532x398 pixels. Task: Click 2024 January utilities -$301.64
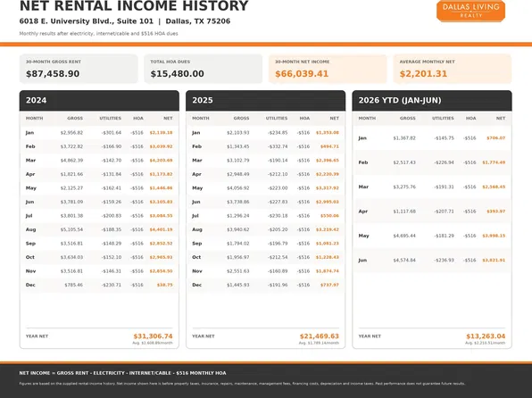click(x=111, y=133)
